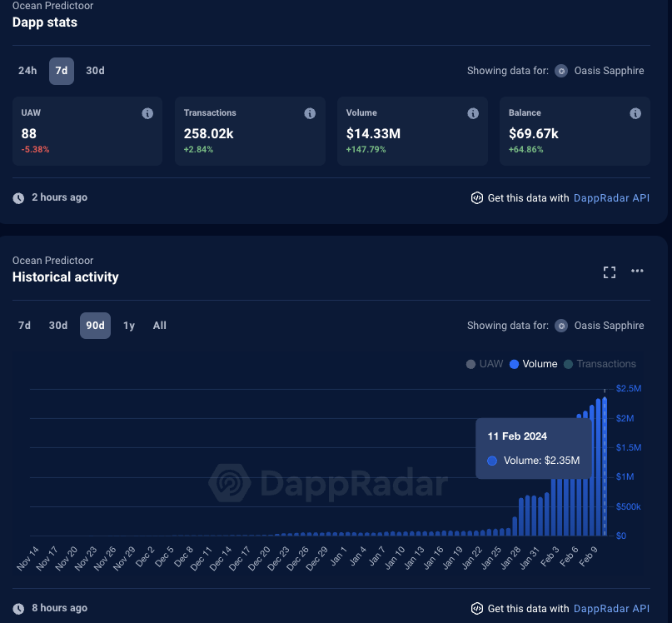This screenshot has height=623, width=672.
Task: Click the $2.5M y-axis label
Action: click(x=629, y=388)
